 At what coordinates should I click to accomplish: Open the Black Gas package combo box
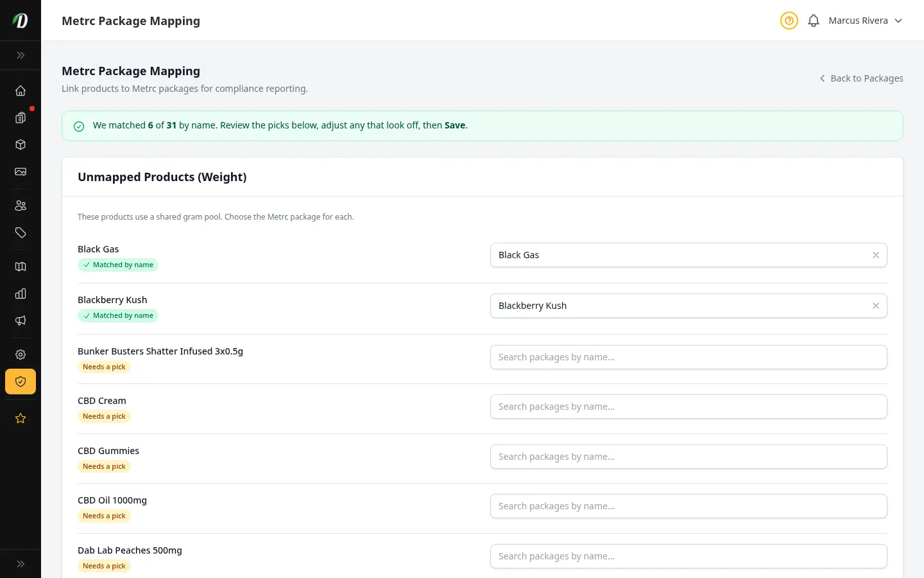click(689, 255)
